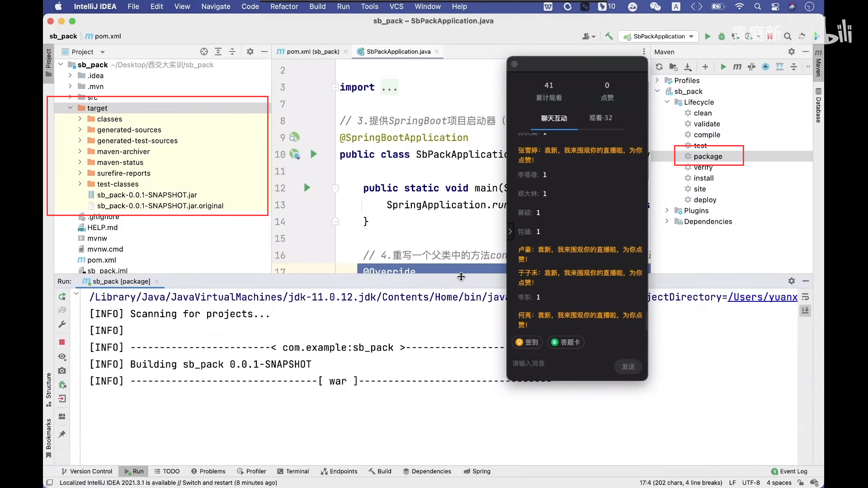Click run gutter icon on line 12
The image size is (868, 488).
[x=307, y=188]
